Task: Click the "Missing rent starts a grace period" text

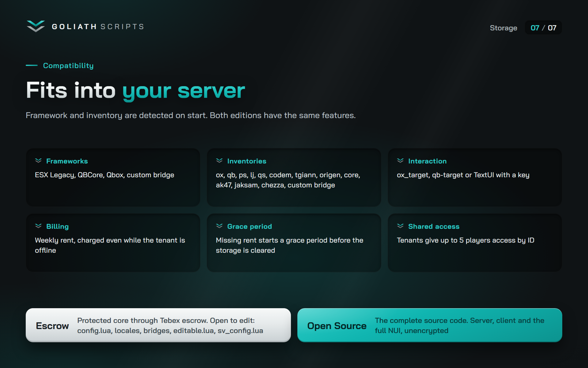Action: click(289, 245)
